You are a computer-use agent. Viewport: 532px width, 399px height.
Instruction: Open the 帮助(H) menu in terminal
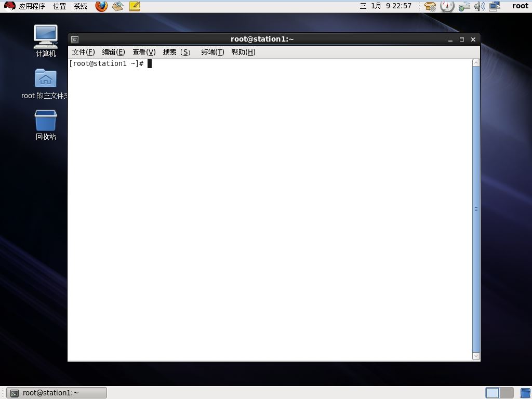pos(243,52)
